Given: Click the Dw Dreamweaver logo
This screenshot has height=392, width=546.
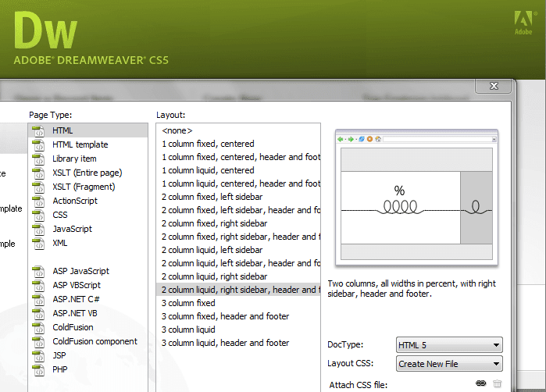Looking at the screenshot, I should click(x=45, y=30).
